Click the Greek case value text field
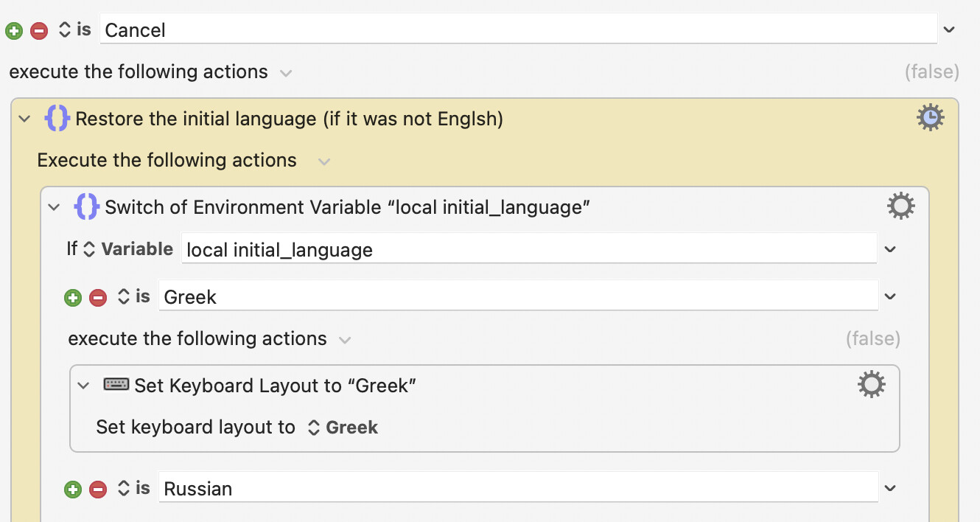The width and height of the screenshot is (980, 522). [x=516, y=297]
